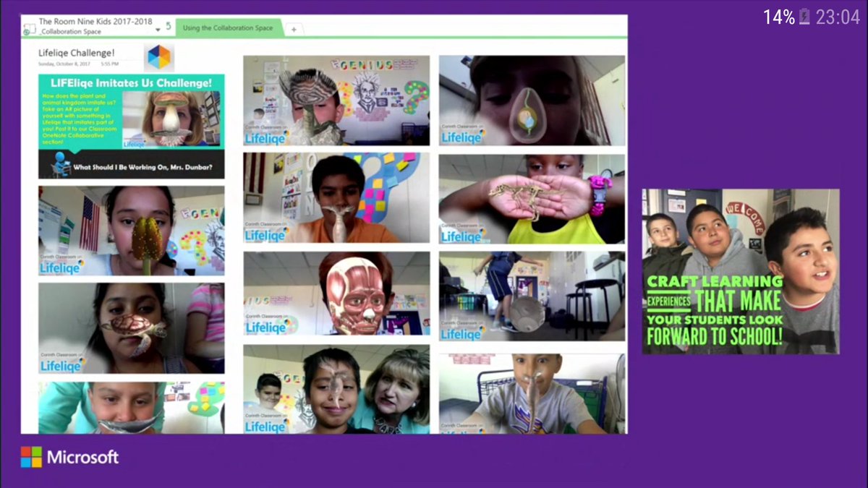868x488 pixels.
Task: Open photo with anatomical muscle face model
Action: point(336,294)
